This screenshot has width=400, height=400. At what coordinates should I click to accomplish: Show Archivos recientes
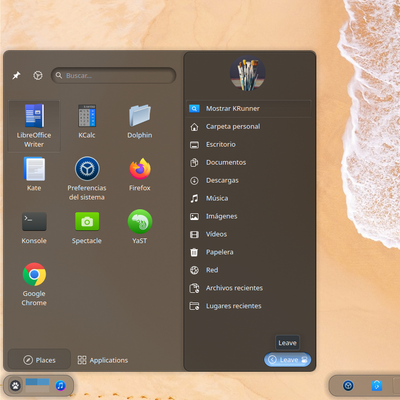tap(249, 288)
